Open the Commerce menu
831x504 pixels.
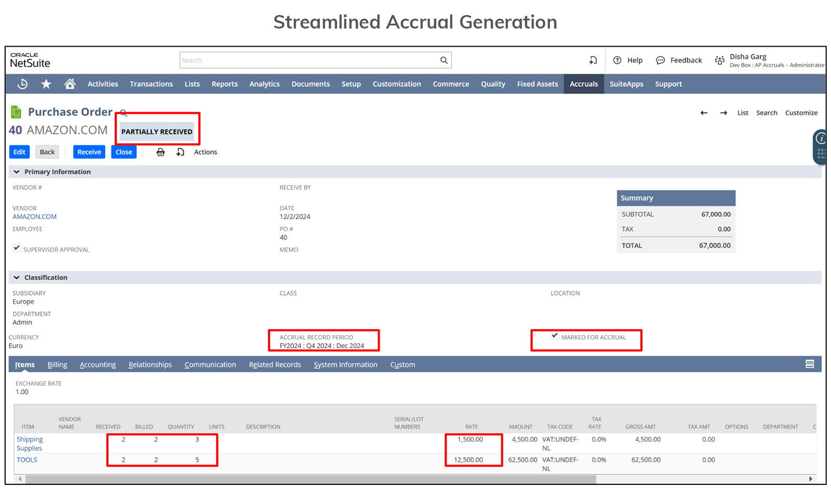(x=451, y=84)
